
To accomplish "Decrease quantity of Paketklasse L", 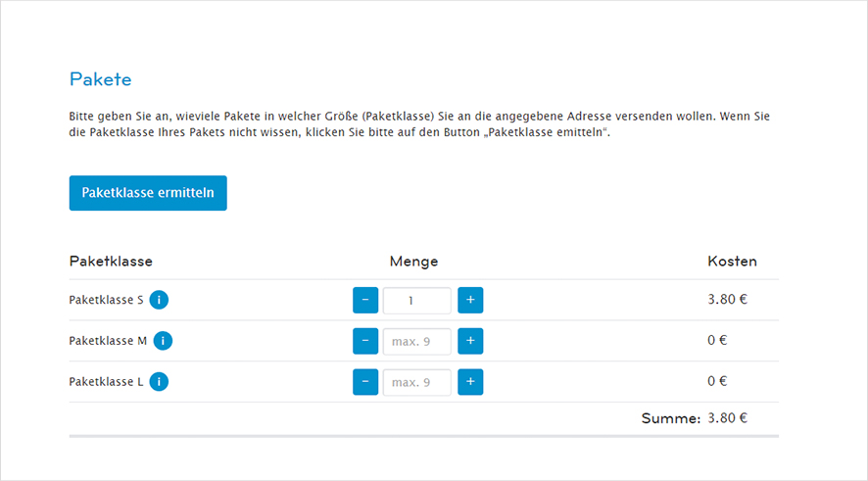I will [x=364, y=382].
